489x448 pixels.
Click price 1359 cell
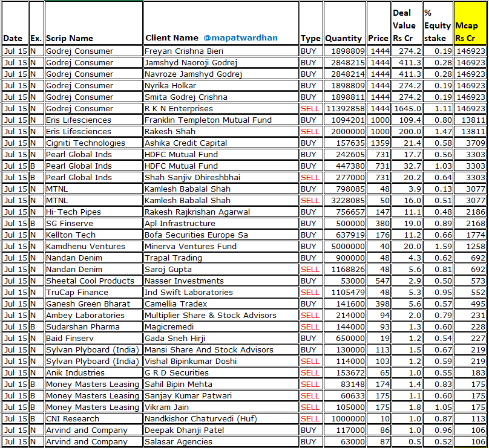[379, 143]
